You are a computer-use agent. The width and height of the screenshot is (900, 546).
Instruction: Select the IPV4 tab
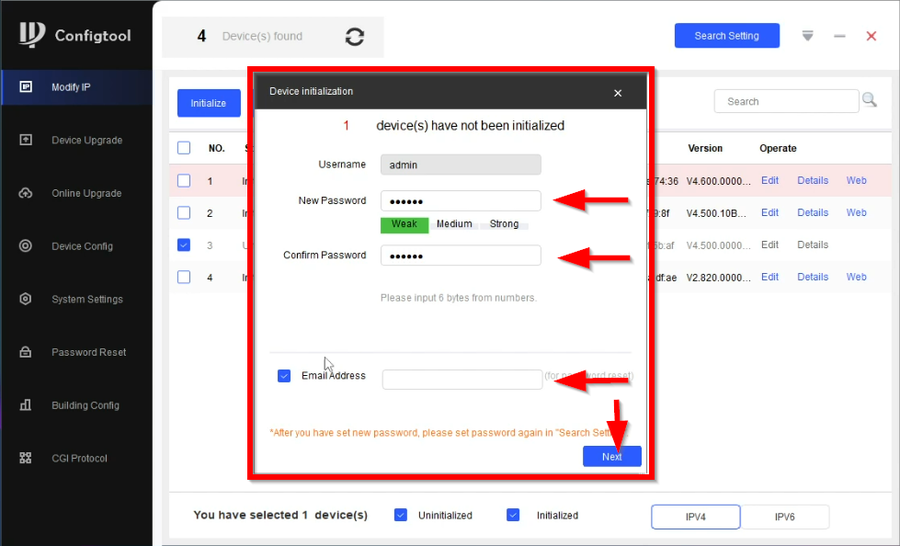(696, 517)
